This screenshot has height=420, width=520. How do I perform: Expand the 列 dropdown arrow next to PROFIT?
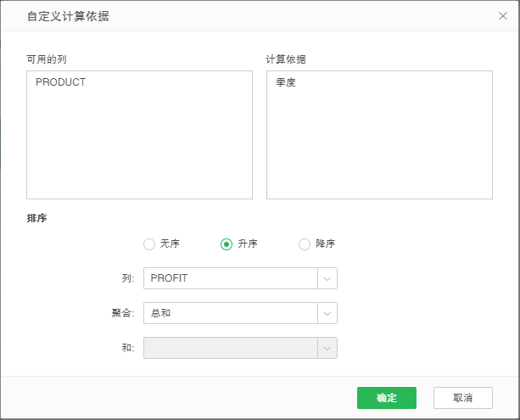pyautogui.click(x=327, y=278)
